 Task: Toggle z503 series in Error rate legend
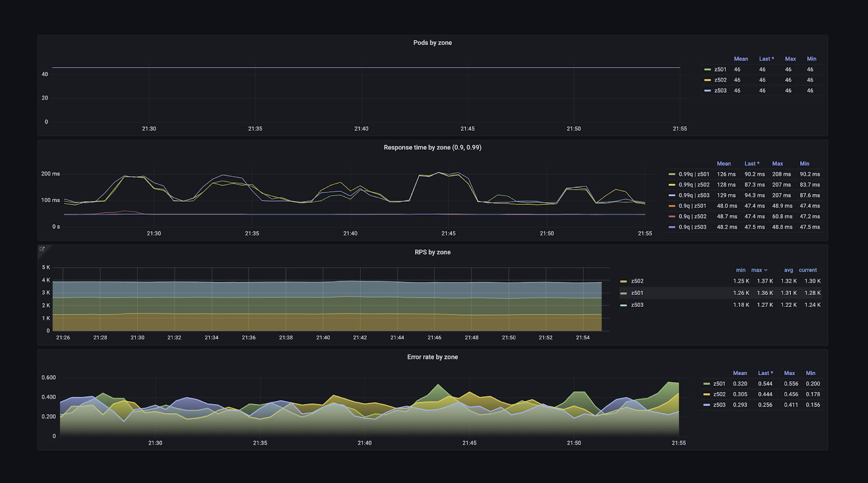719,404
